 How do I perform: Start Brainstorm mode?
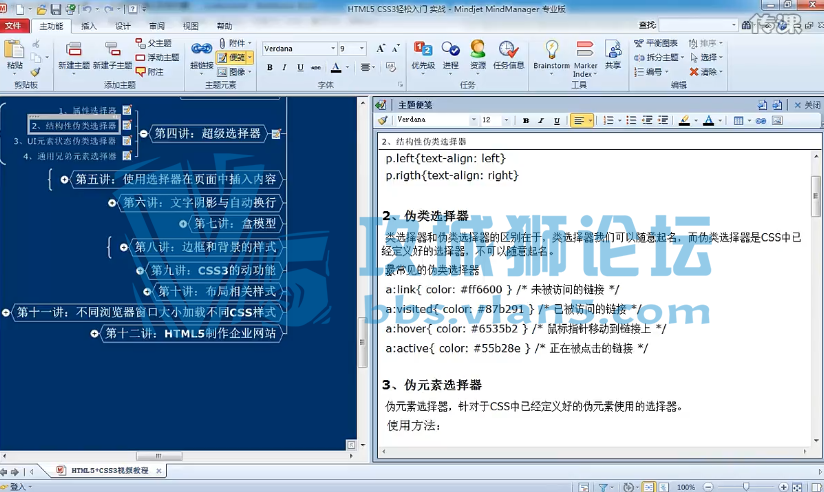tap(551, 49)
